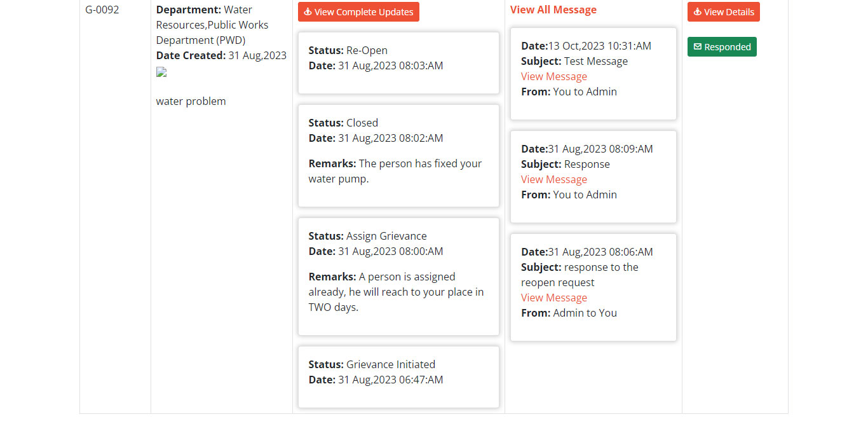This screenshot has height=426, width=868.
Task: Click the grievance ID G-0092
Action: pyautogui.click(x=102, y=10)
